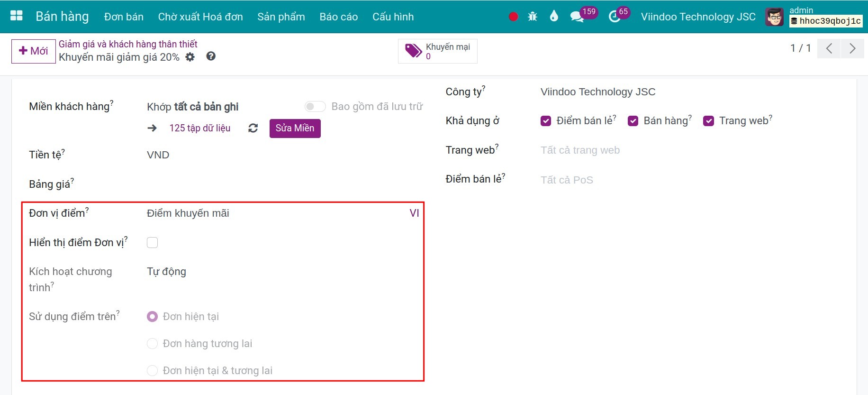Viewport: 868px width, 395px height.
Task: Select the Đơn hiện tại radio option
Action: [152, 316]
